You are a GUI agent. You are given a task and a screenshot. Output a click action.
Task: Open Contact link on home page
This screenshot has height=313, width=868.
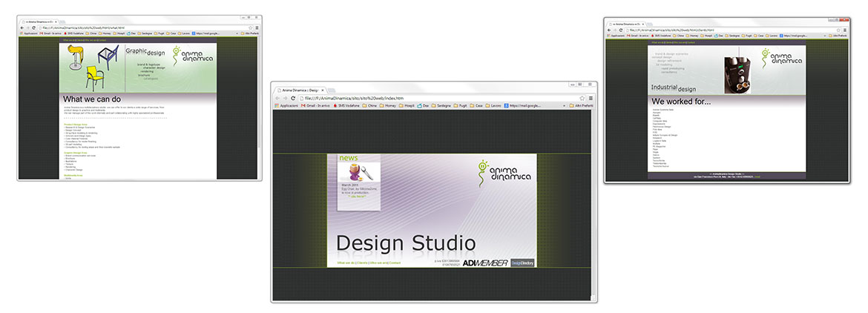point(395,263)
